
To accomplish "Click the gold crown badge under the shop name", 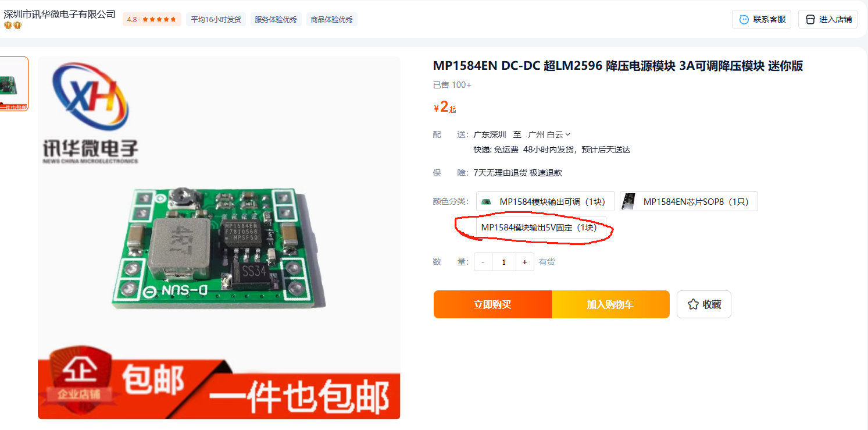I will (x=12, y=26).
